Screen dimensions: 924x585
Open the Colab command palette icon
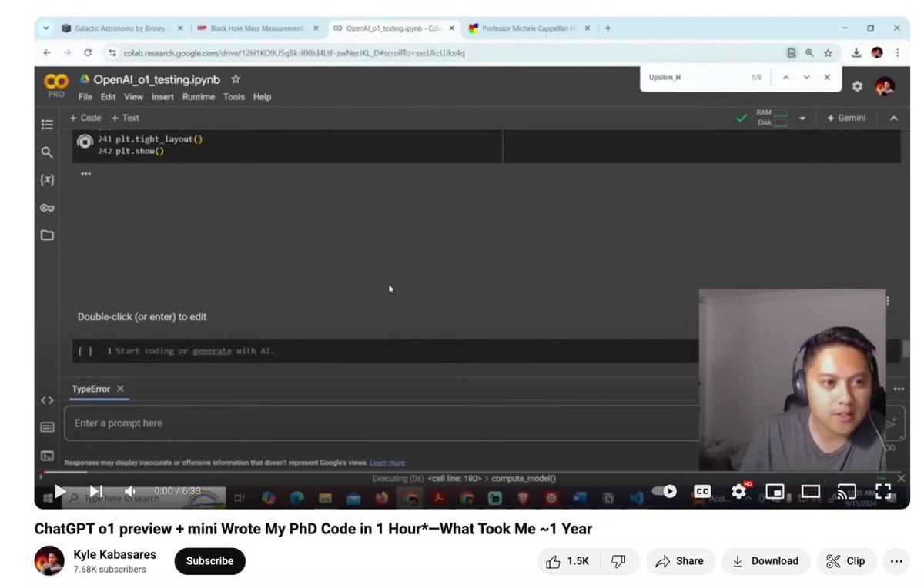(47, 427)
